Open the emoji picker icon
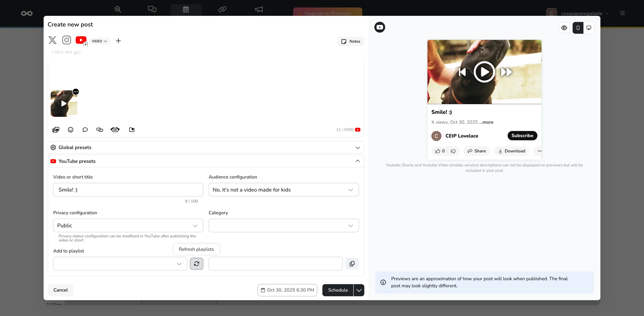Screen dimensions: 644x316 coord(71,130)
